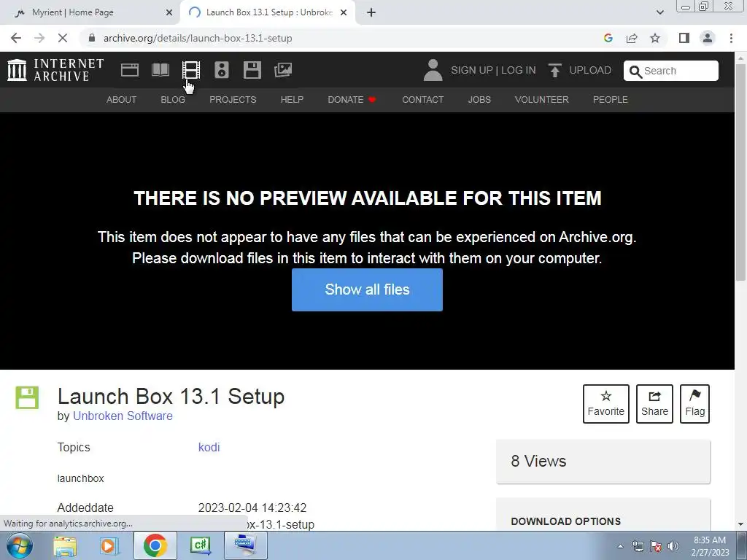Select the Launch Box 13.1 Setup tab
Viewport: 747px width, 560px height.
point(268,12)
